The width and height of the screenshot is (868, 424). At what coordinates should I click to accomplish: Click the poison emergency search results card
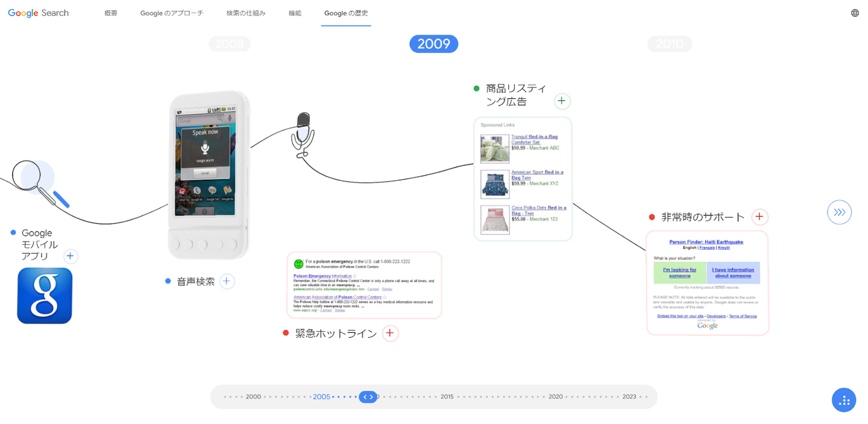coord(365,285)
